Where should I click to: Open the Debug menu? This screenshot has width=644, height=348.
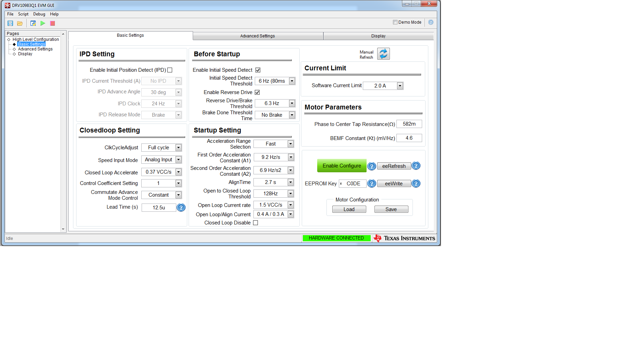(x=39, y=14)
